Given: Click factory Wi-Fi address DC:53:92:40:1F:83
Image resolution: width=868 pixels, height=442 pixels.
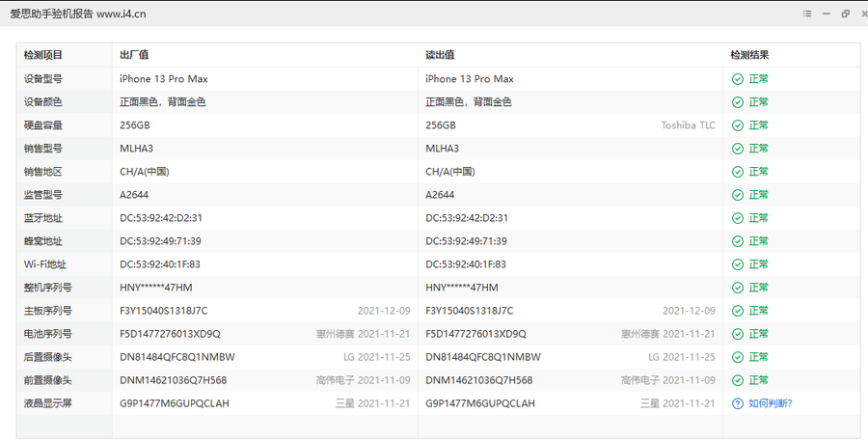Looking at the screenshot, I should point(160,264).
